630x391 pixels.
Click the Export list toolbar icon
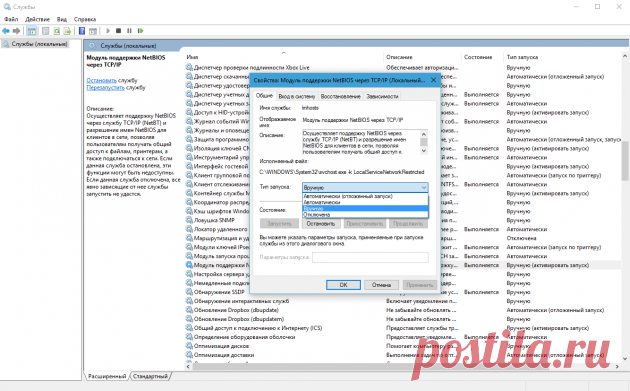[x=67, y=31]
